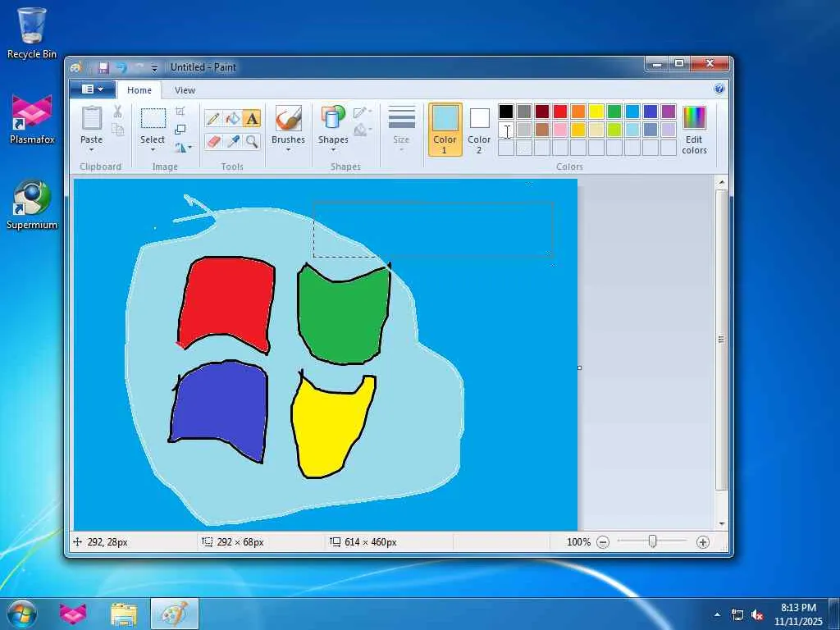This screenshot has height=630, width=840.
Task: Click the muted volume tray icon
Action: [757, 615]
